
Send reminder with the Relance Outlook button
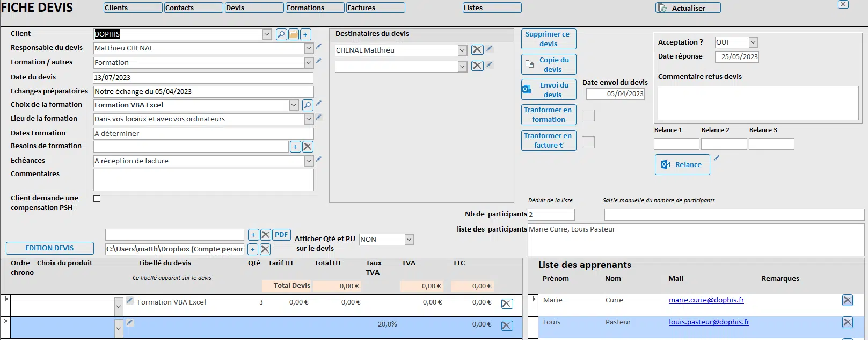pos(682,165)
